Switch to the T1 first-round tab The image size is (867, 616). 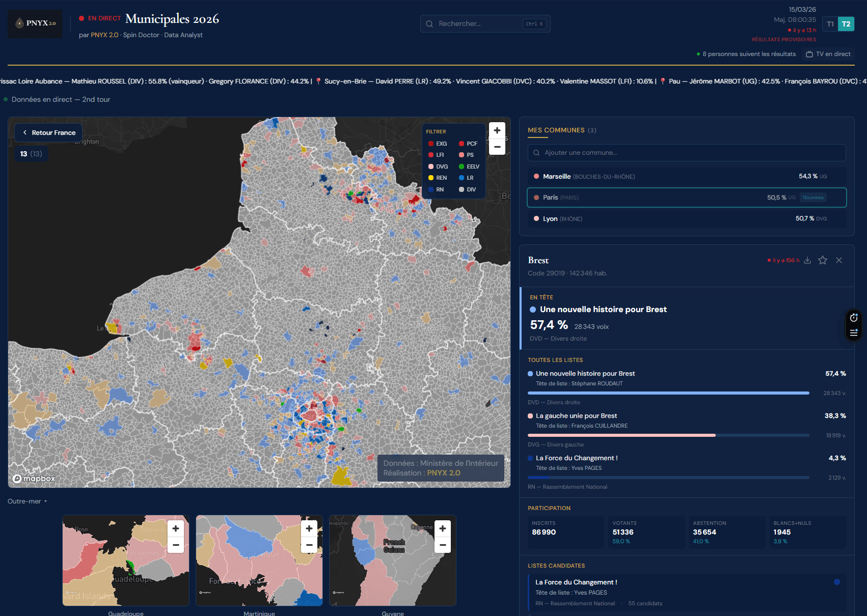(x=830, y=23)
